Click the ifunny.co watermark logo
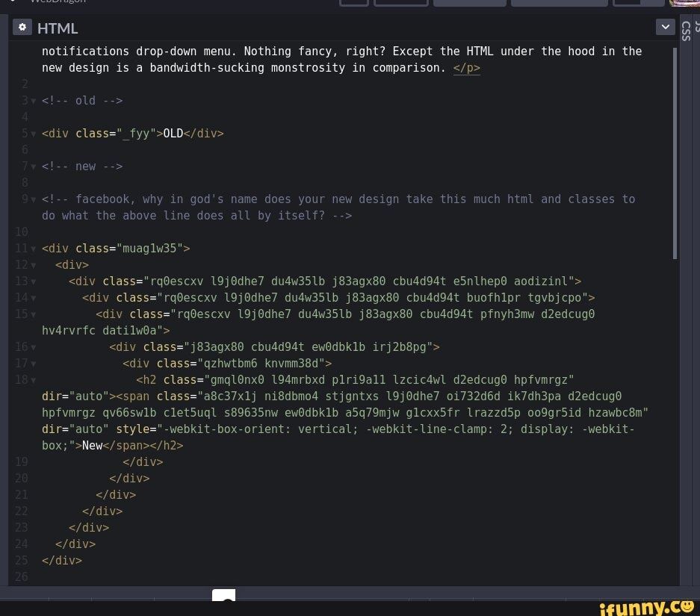Screen dimensions: 700x616 pos(646,606)
